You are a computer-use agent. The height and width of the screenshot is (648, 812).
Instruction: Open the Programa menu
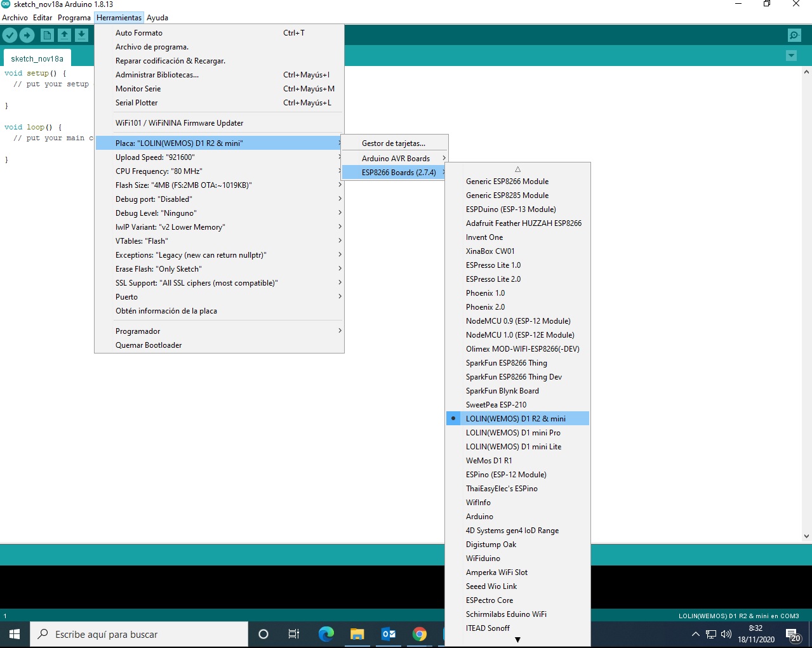[74, 18]
